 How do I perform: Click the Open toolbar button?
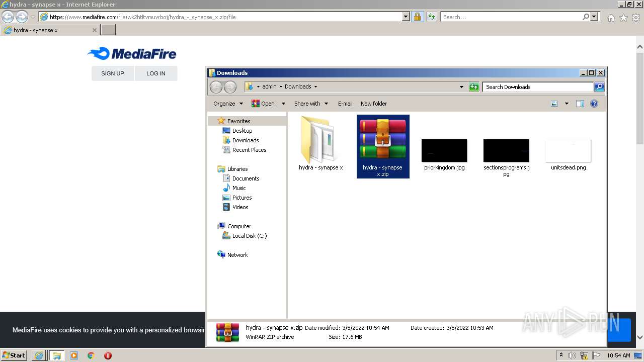click(x=263, y=104)
